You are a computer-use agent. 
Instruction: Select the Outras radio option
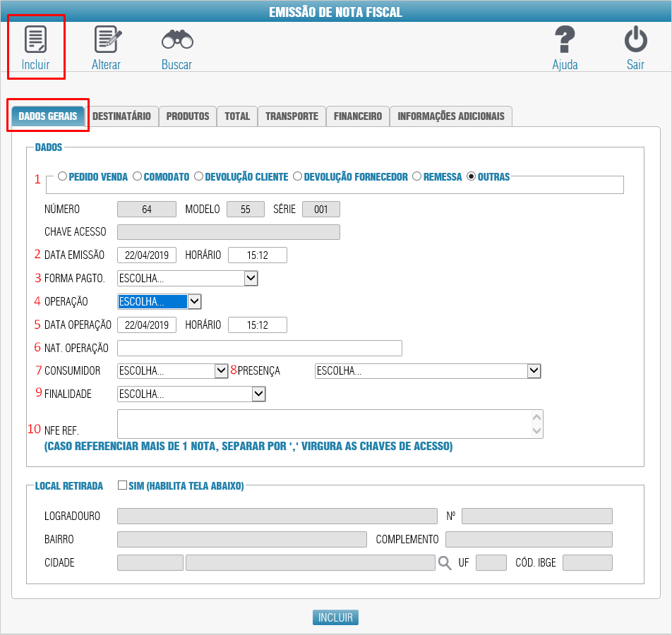click(471, 176)
